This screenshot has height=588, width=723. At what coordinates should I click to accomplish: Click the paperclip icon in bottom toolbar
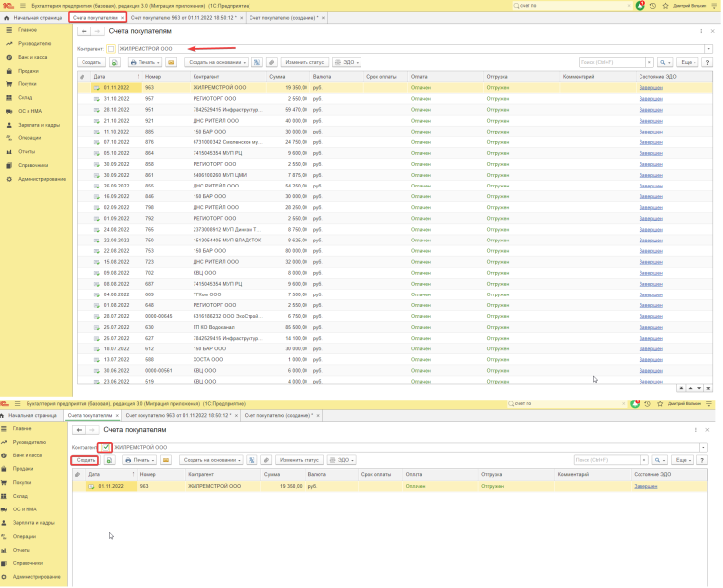(x=266, y=460)
